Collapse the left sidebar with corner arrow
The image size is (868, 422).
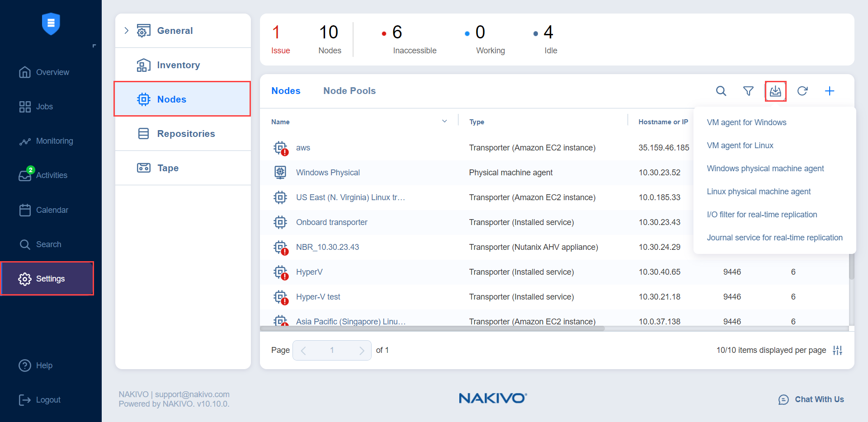coord(94,46)
